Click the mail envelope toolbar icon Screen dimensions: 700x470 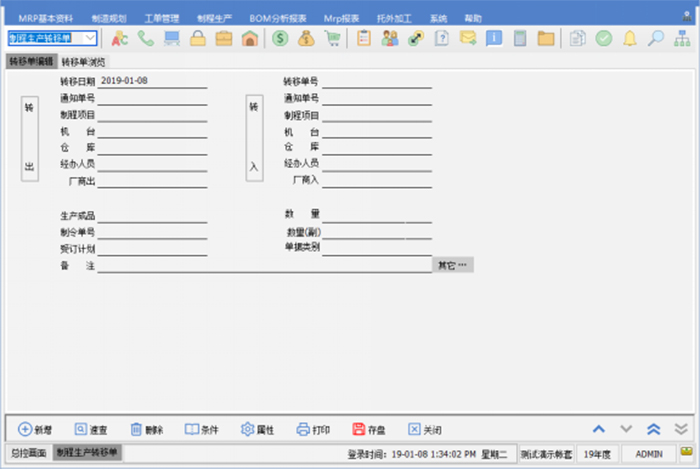tap(468, 38)
